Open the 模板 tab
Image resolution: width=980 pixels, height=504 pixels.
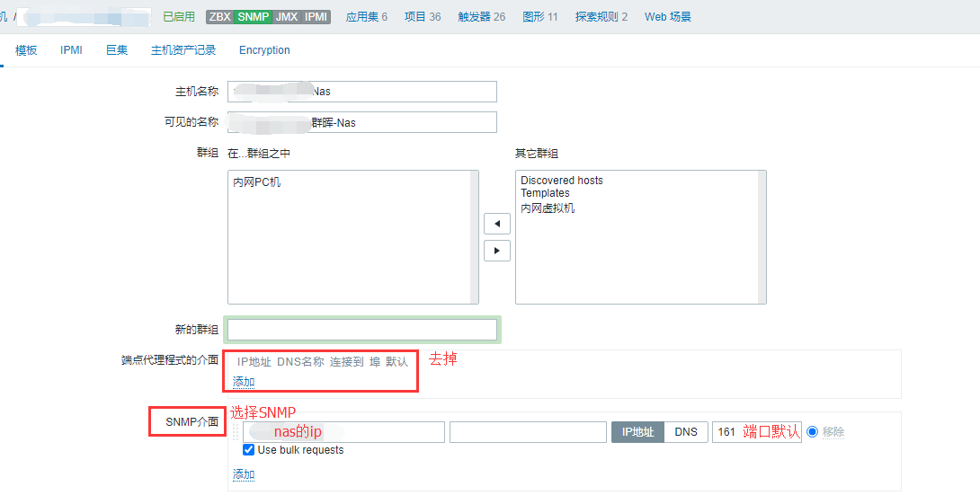26,50
